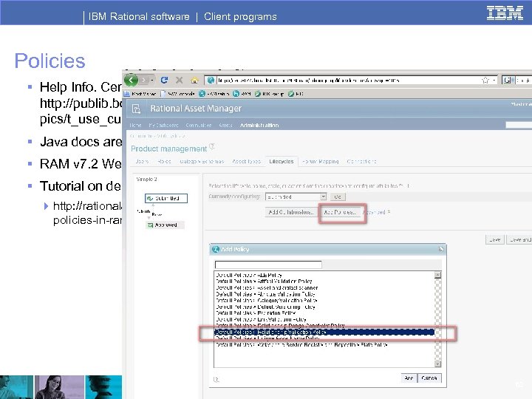Open the third bookmark with blue globe icon
The width and height of the screenshot is (532, 399).
tap(214, 94)
